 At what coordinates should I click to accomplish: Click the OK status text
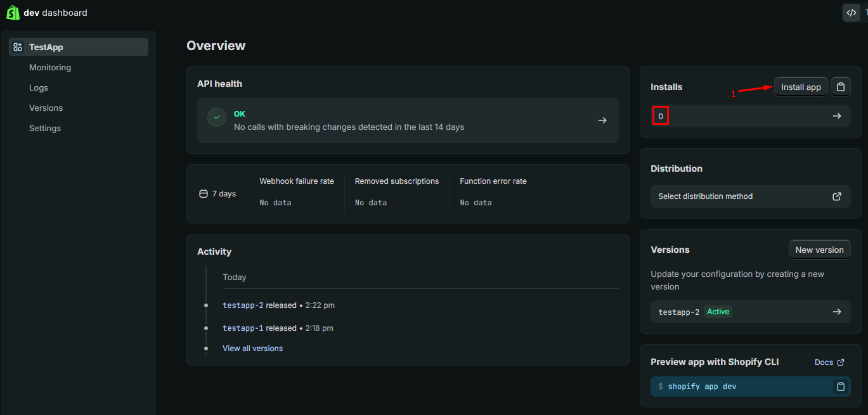click(x=240, y=114)
